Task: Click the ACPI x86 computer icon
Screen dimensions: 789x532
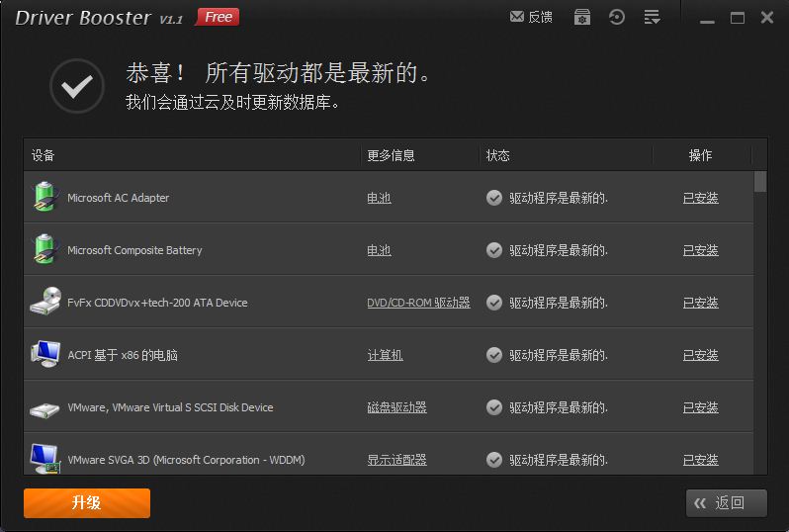Action: coord(44,355)
